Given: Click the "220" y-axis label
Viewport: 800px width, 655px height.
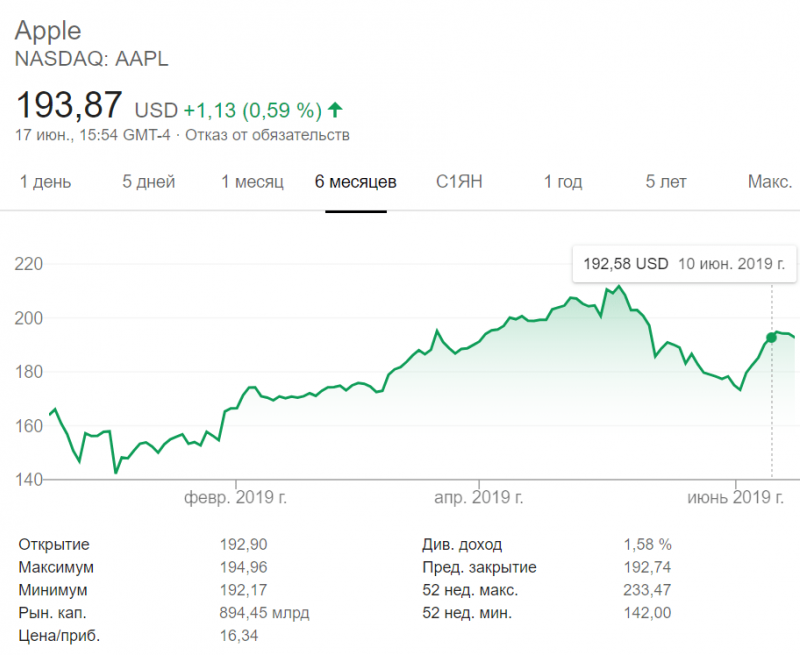Looking at the screenshot, I should (29, 264).
